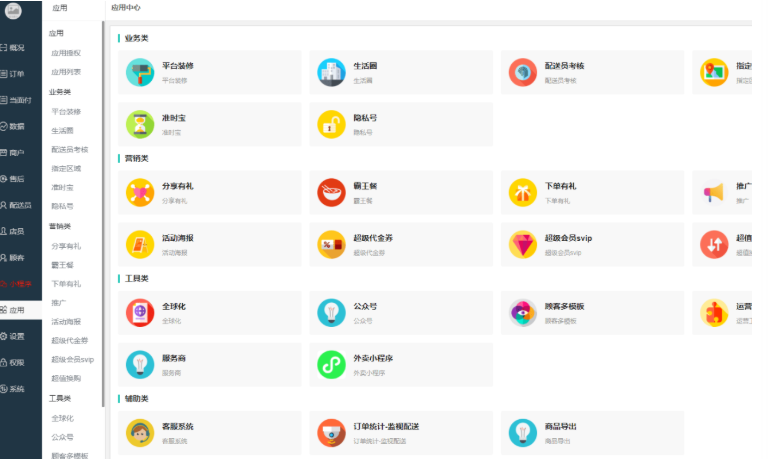
Task: Open the 超级代金券 coupon icon
Action: [331, 244]
